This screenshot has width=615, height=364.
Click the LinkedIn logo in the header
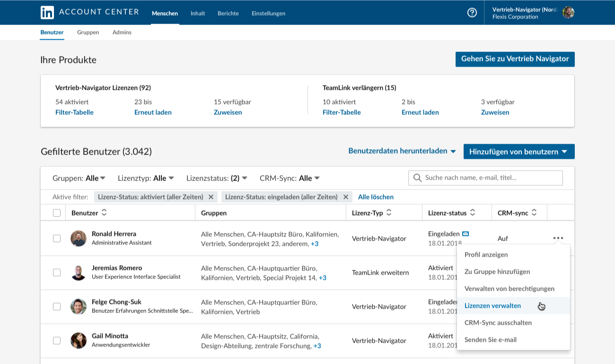coord(47,12)
